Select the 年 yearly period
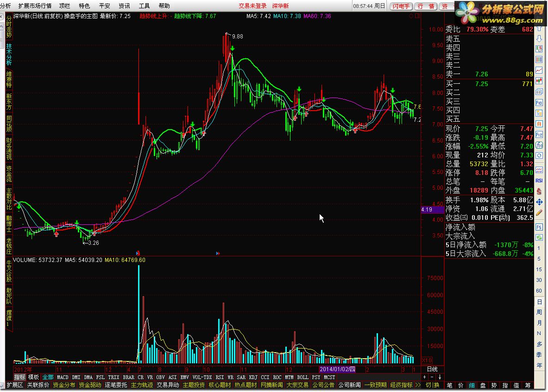This screenshot has width=548, height=392. click(x=539, y=365)
